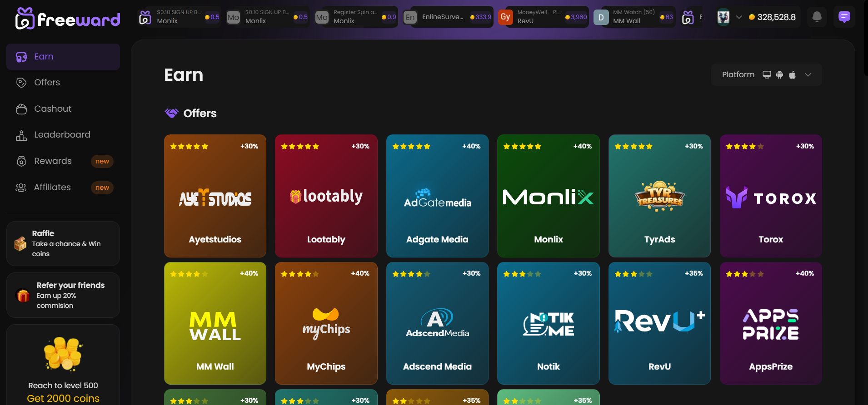Select Earn in the sidebar

(x=63, y=57)
